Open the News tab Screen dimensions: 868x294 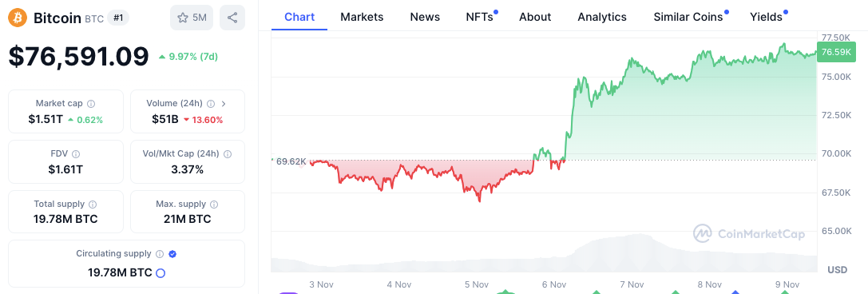[425, 17]
